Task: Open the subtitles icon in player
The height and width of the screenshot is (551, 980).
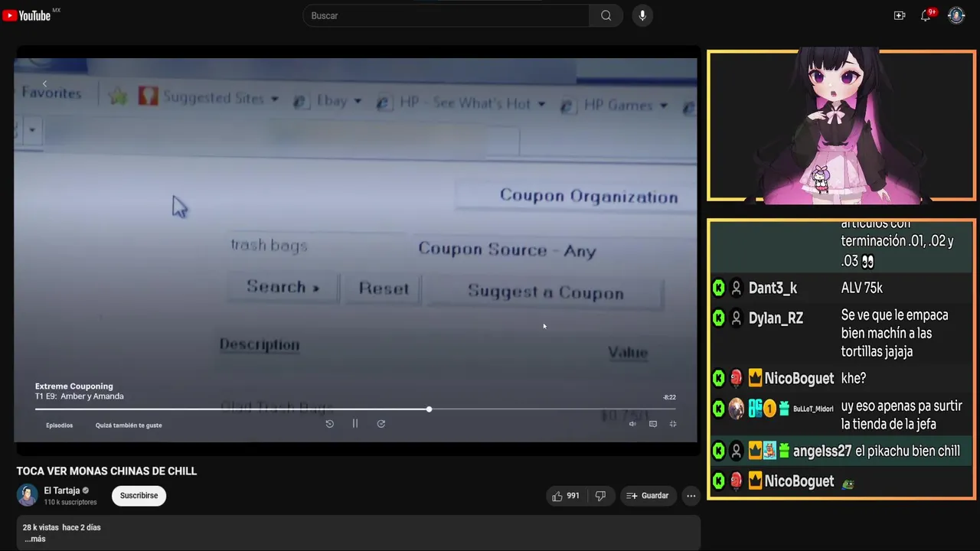Action: point(653,424)
